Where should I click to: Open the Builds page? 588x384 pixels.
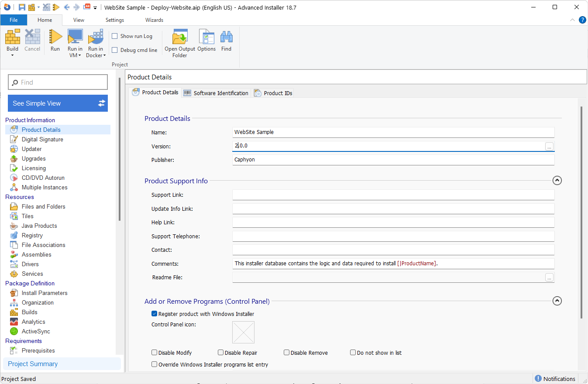click(29, 312)
